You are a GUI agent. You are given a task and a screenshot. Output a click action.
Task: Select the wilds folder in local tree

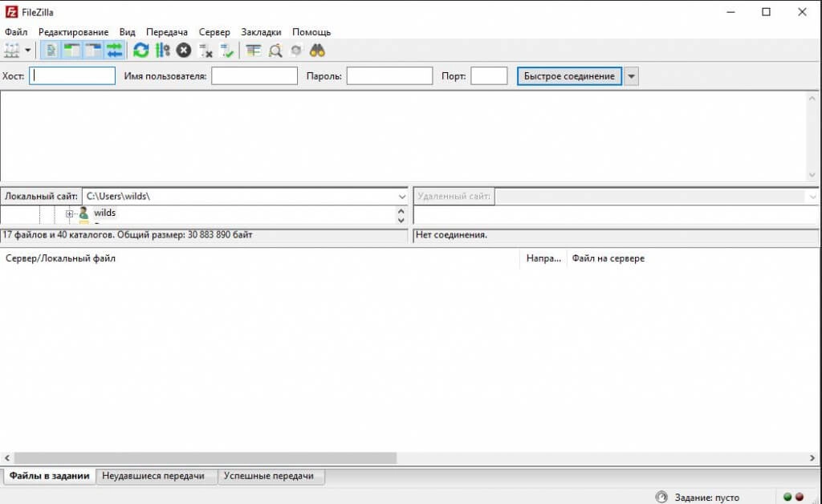105,213
